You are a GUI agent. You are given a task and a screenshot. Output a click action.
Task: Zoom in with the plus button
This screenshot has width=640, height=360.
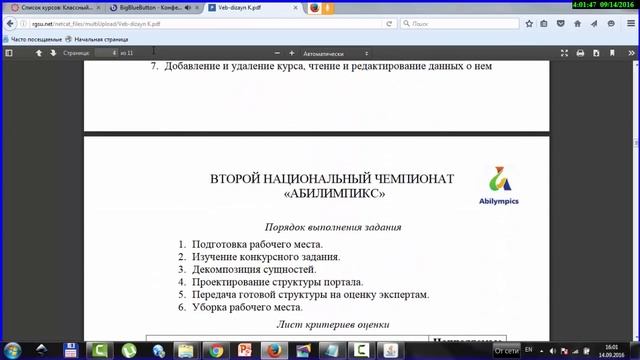click(x=291, y=53)
